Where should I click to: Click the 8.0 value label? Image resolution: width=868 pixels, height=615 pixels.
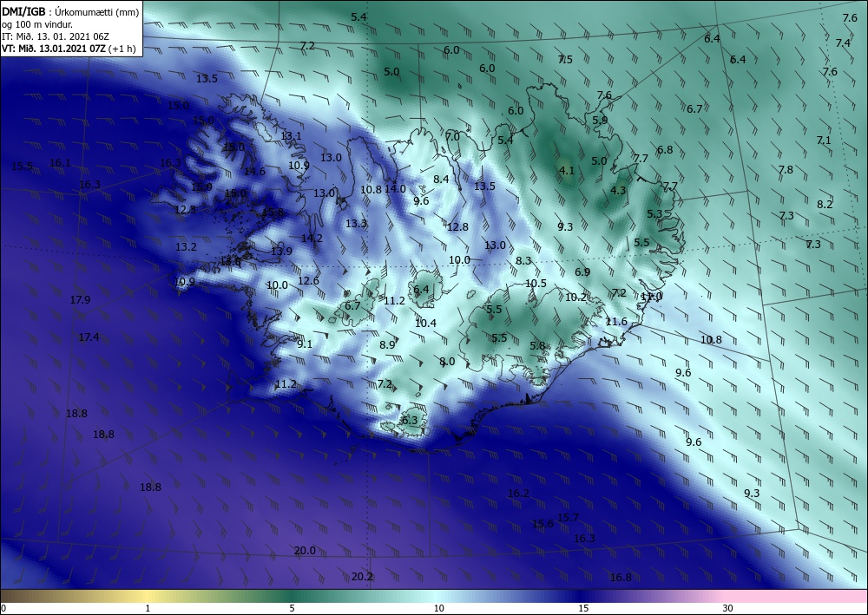[447, 362]
